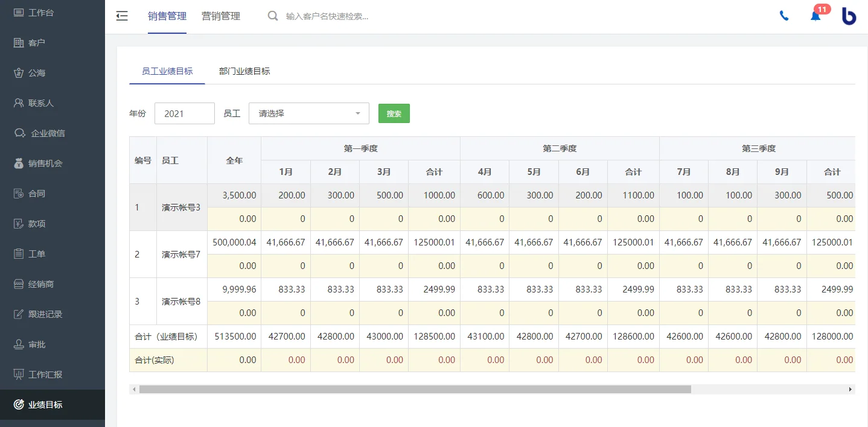Click the 6月 column header

[x=583, y=172]
